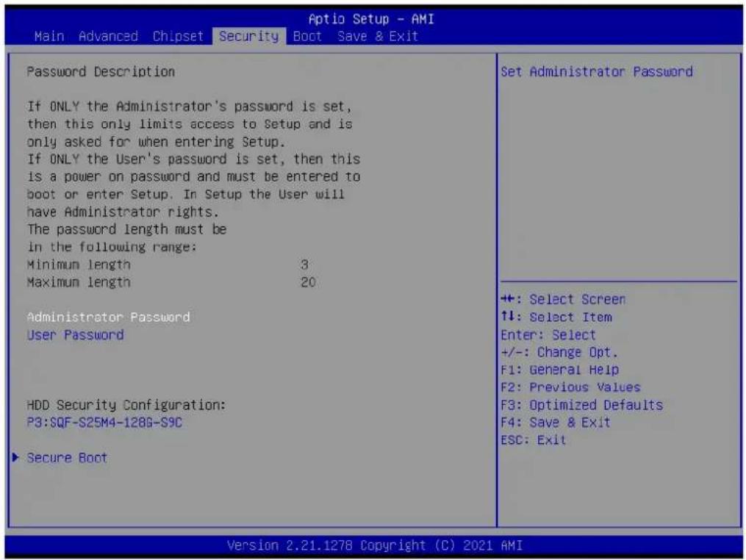Switch to the Advanced tab

pyautogui.click(x=108, y=36)
